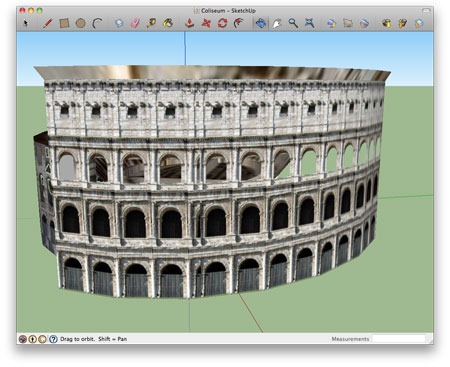450x367 pixels.
Task: Click the Photo Textures toolbar icon
Action: pyautogui.click(x=364, y=23)
